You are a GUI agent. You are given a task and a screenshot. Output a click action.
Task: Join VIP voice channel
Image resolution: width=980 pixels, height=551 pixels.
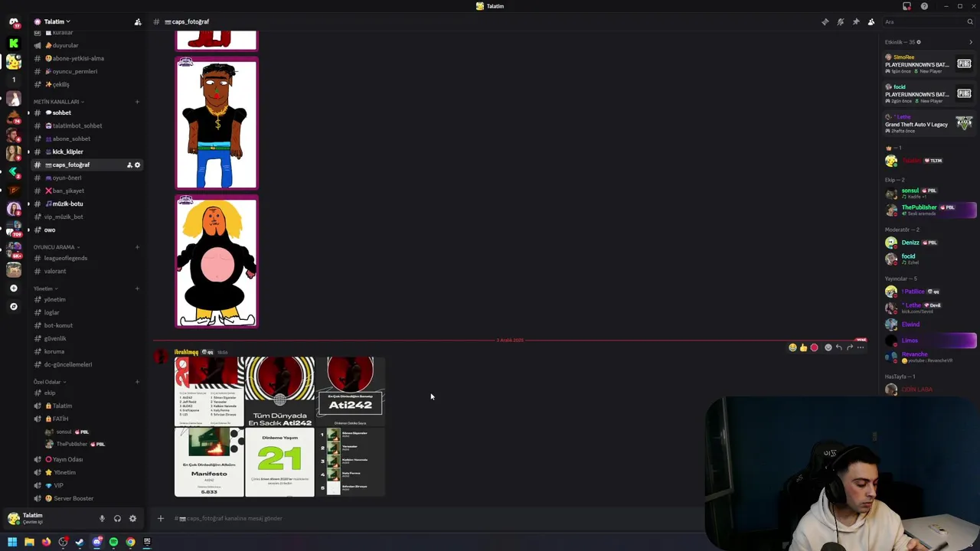pos(87,485)
